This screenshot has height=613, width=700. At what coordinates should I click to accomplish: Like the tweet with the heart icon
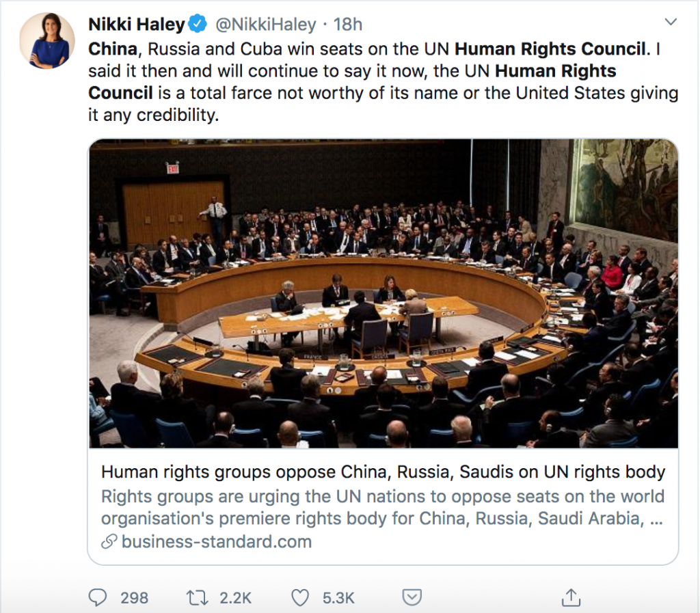300,597
